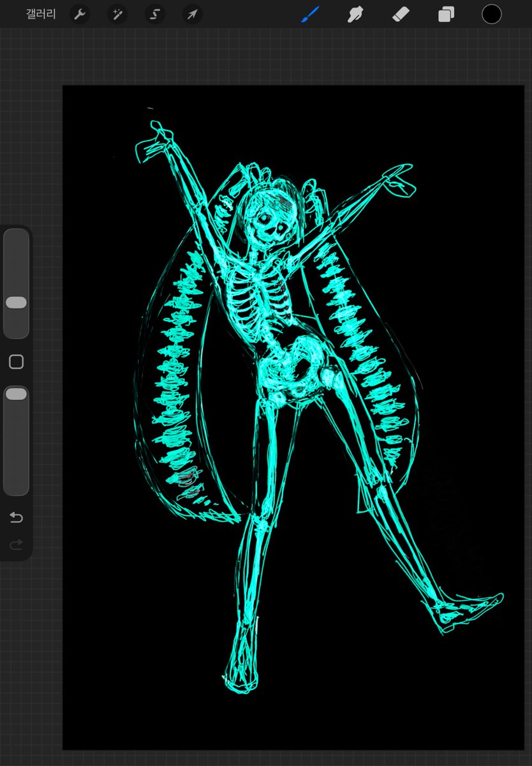Select the Selection S-shaped tool
Viewport: 532px width, 766px height.
pyautogui.click(x=155, y=14)
